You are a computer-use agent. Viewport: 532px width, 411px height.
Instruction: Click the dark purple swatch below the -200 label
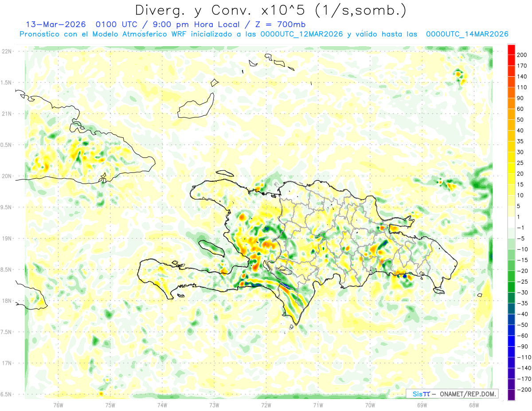[x=511, y=395]
